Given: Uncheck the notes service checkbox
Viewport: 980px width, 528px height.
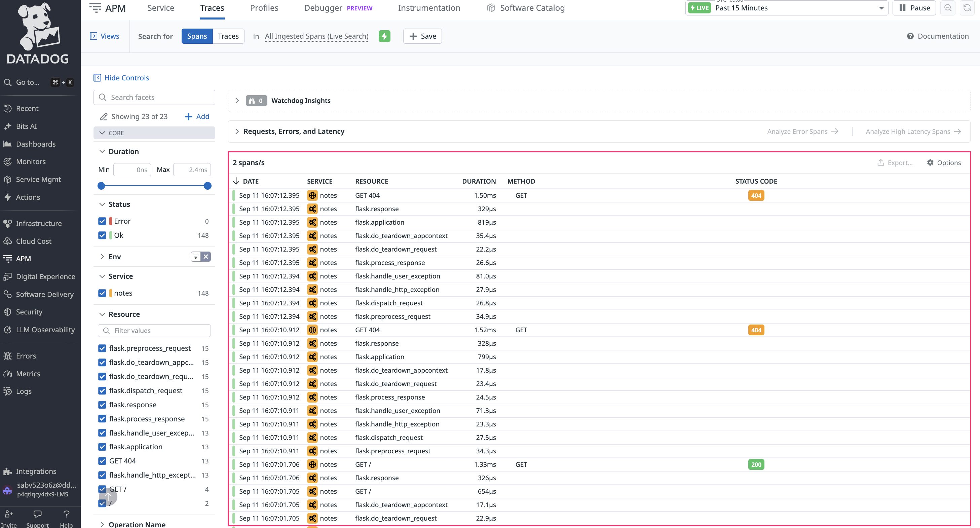Looking at the screenshot, I should click(x=102, y=293).
